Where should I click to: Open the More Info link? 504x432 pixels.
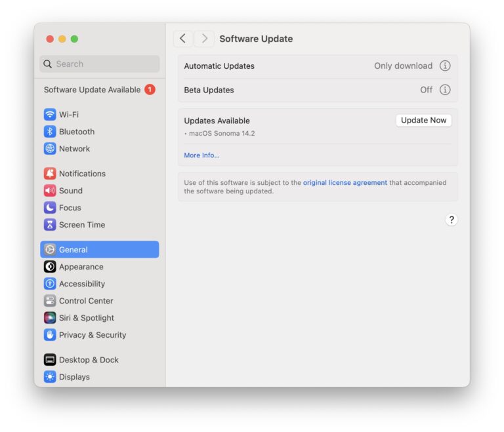click(201, 155)
